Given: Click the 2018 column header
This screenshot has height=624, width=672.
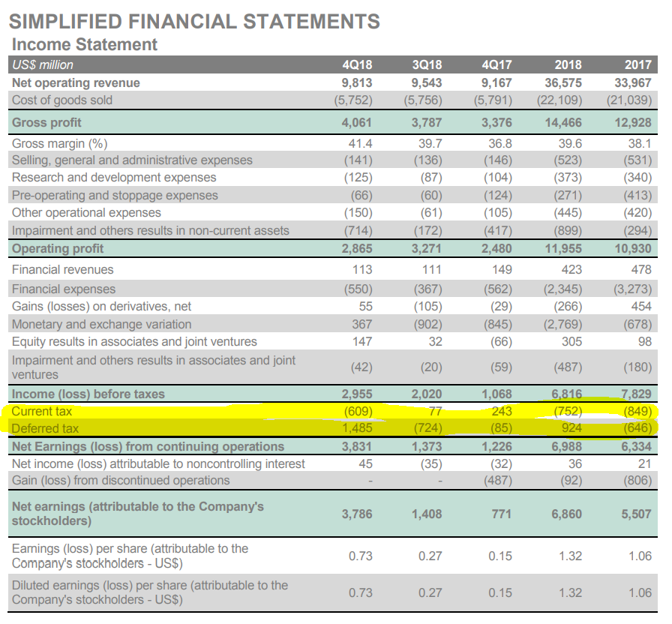Looking at the screenshot, I should (x=568, y=64).
